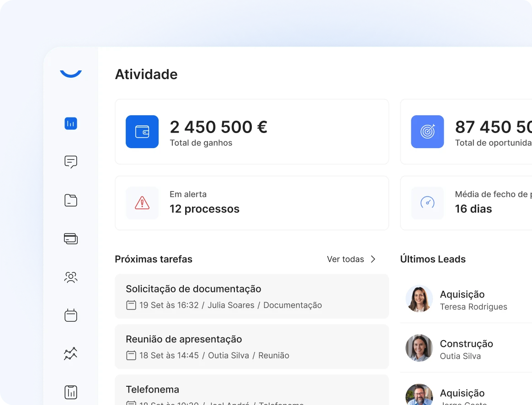Click the Ver todas link
The image size is (532, 405).
pyautogui.click(x=346, y=259)
